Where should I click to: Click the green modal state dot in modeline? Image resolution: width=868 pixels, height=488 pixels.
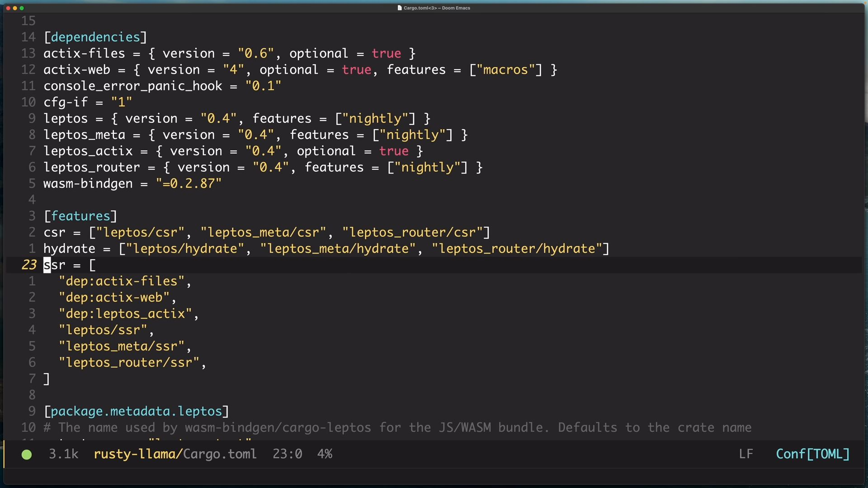(x=27, y=455)
